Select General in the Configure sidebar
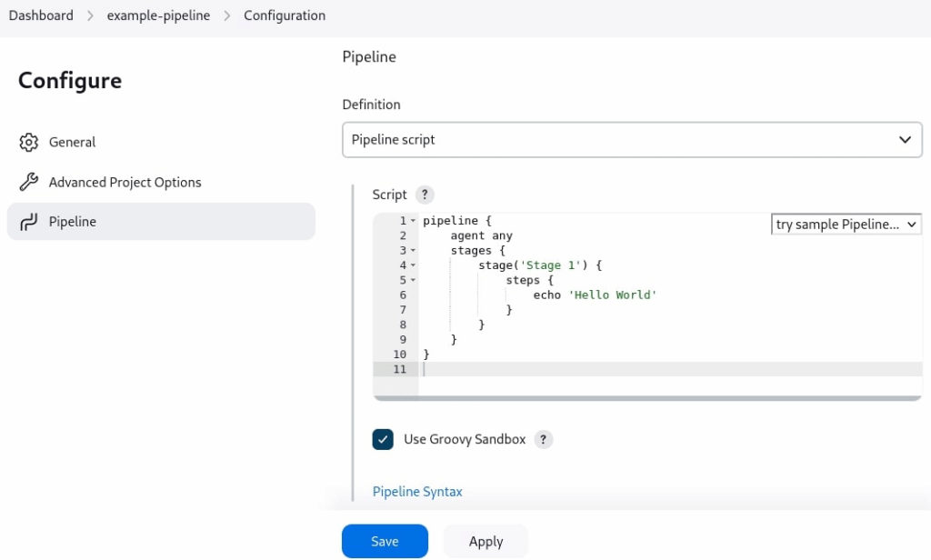The image size is (931, 560). pos(73,142)
